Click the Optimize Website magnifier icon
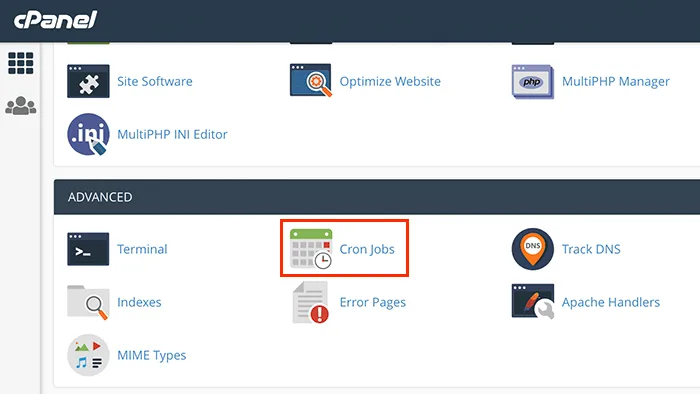This screenshot has height=394, width=700. [x=311, y=80]
